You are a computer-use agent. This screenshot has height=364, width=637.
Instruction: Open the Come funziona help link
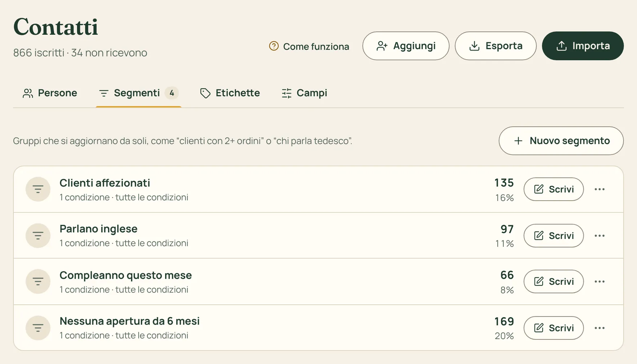click(x=309, y=46)
